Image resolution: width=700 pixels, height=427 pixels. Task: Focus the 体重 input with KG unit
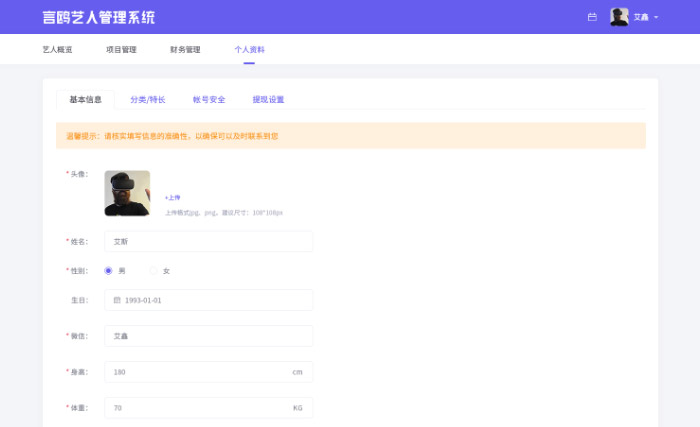pos(208,408)
